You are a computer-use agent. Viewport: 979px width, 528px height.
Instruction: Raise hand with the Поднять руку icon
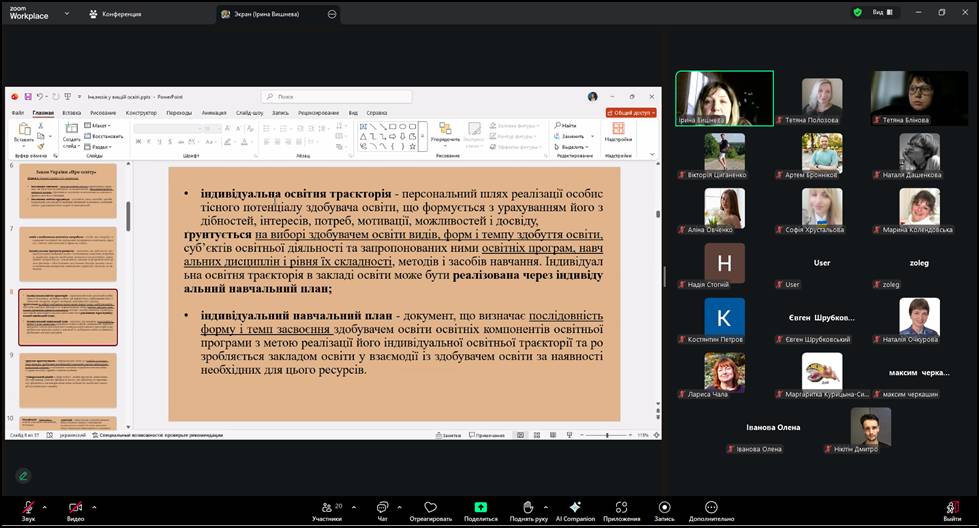[x=528, y=508]
